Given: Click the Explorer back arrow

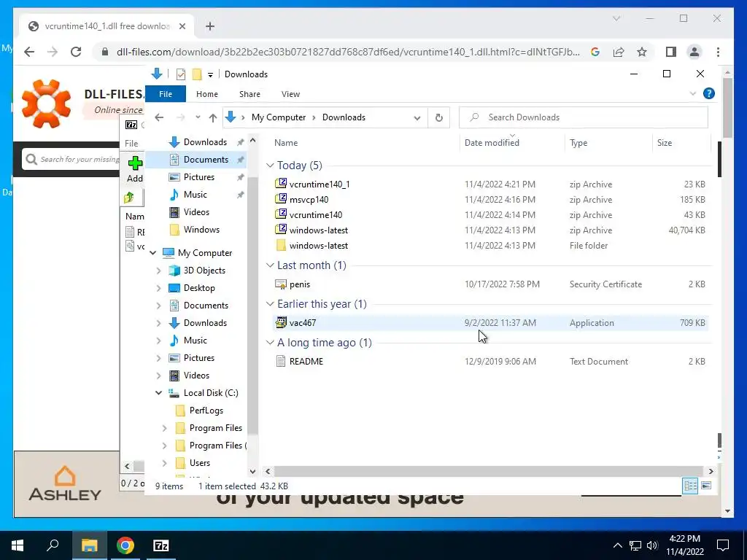Looking at the screenshot, I should (159, 117).
